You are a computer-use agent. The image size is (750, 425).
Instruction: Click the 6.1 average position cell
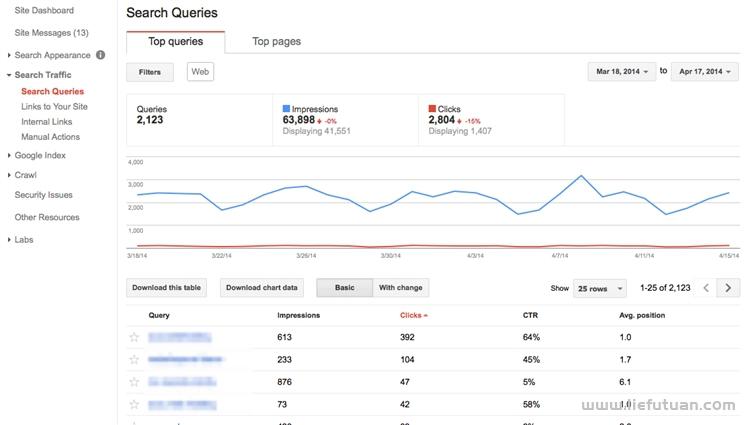click(625, 382)
